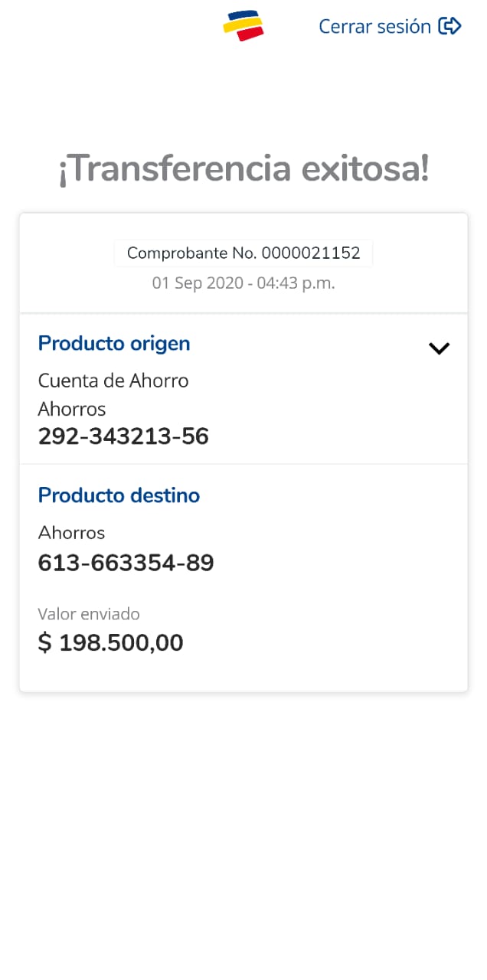487x980 pixels.
Task: Tap the dollar sign before the amount
Action: tap(45, 643)
